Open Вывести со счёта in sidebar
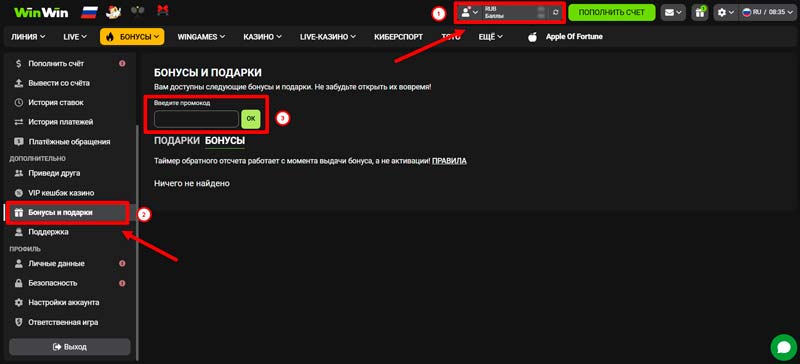Screen dimensions: 800x364 [x=59, y=83]
